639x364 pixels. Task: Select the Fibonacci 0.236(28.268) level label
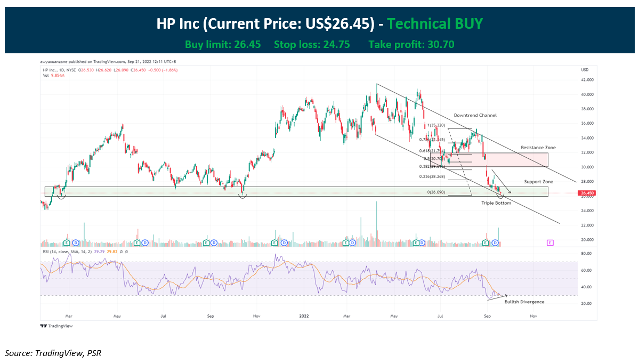click(x=432, y=177)
